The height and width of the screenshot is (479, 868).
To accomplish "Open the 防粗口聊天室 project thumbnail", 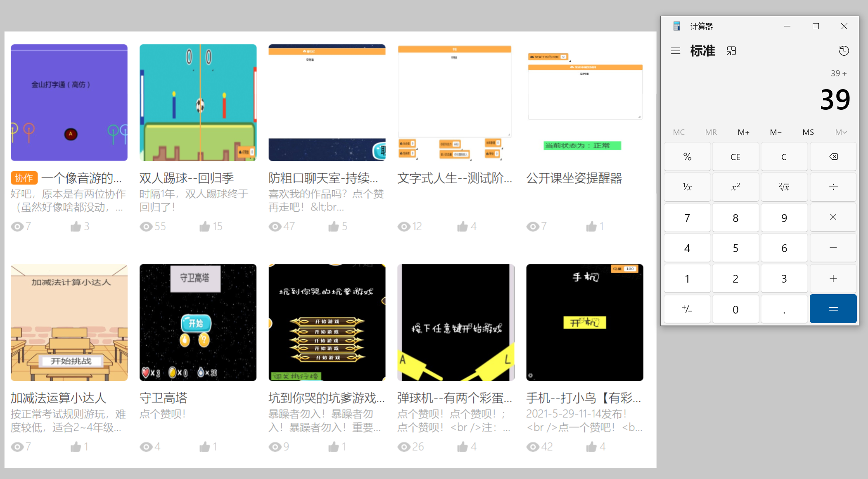I will point(327,102).
